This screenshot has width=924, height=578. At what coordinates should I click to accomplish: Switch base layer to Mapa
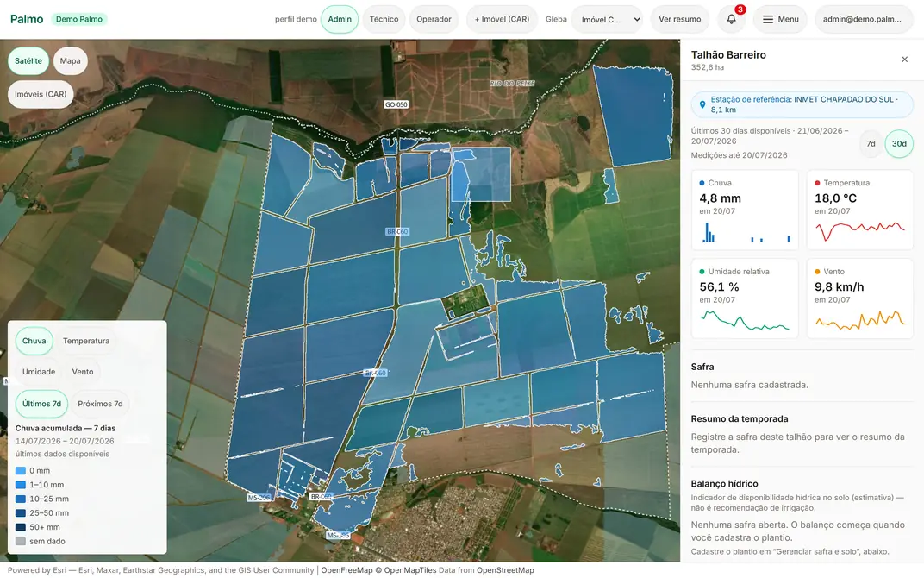(x=70, y=60)
